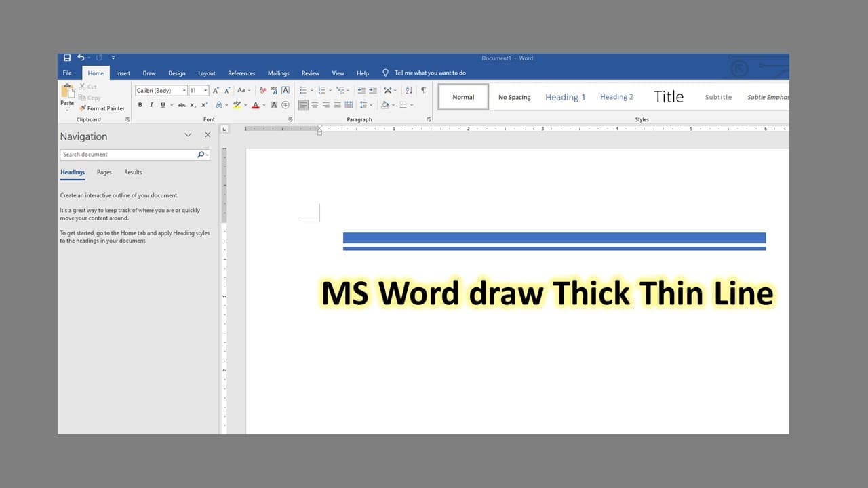Screen dimensions: 868x488
Task: Start a numbered list
Action: click(321, 90)
